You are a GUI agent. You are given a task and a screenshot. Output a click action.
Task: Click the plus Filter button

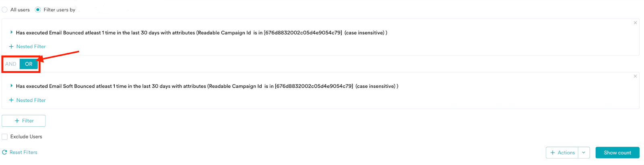(24, 121)
